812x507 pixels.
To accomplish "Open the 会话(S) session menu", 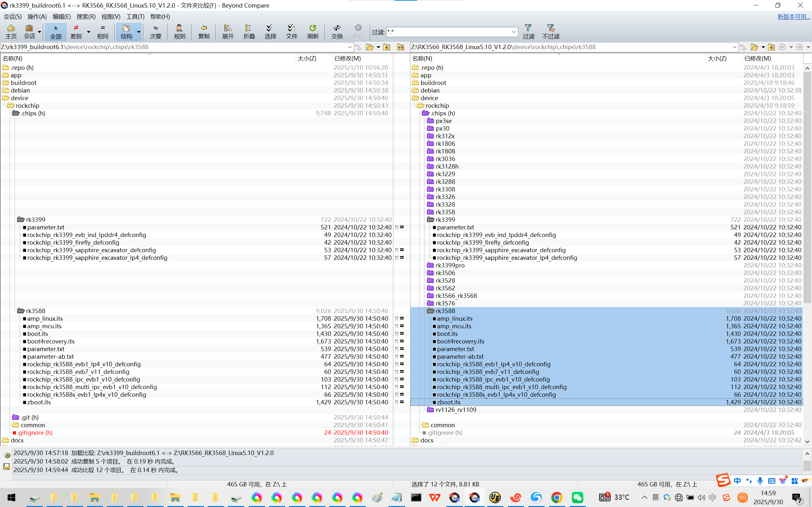I will click(12, 16).
